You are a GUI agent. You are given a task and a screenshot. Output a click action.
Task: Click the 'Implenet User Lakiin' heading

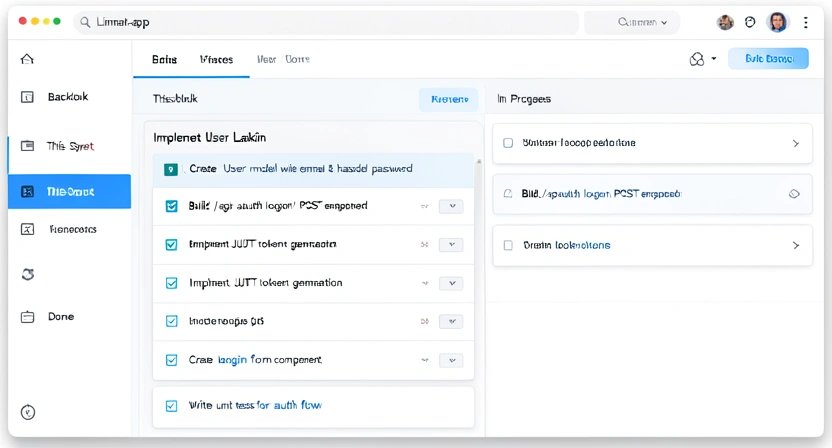coord(210,137)
